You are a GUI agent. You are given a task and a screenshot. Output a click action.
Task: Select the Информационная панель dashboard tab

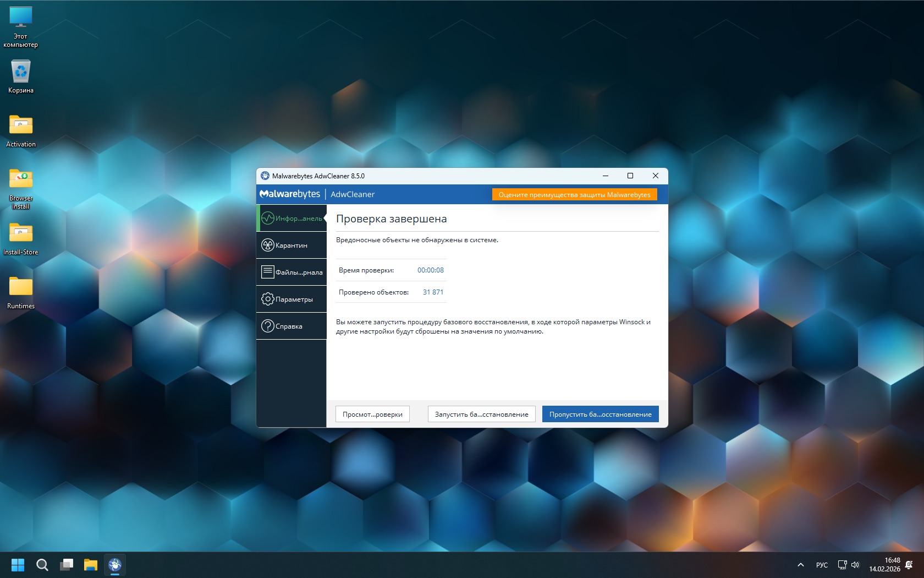pos(291,219)
